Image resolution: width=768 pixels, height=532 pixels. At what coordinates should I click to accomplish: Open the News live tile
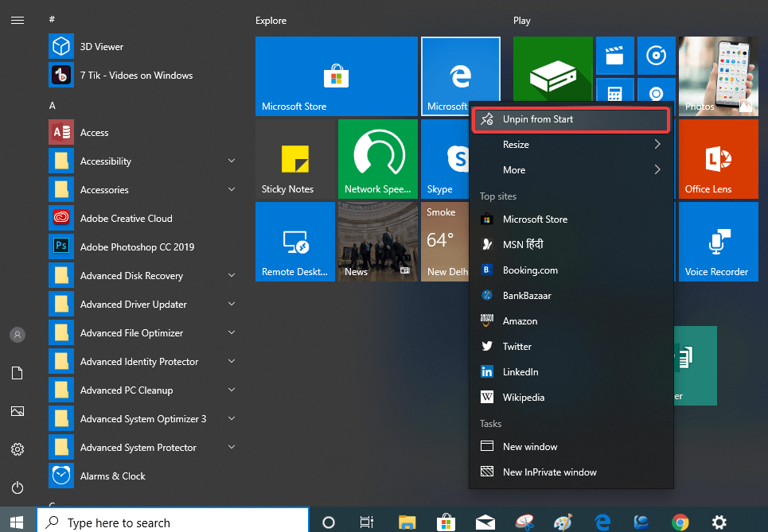378,242
